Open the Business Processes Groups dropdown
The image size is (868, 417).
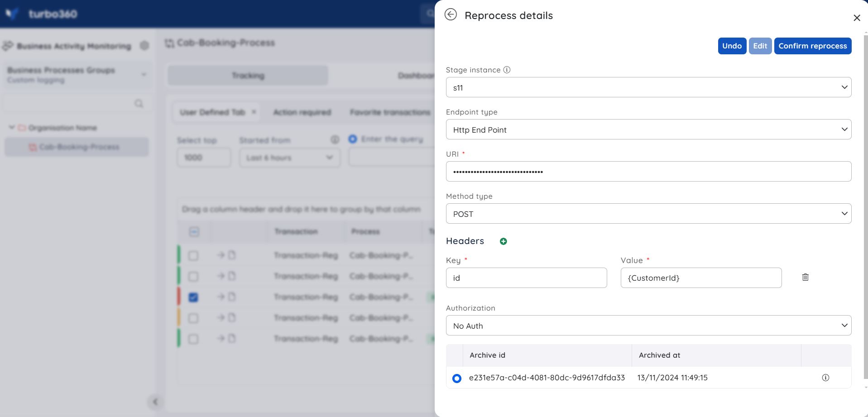pyautogui.click(x=77, y=75)
